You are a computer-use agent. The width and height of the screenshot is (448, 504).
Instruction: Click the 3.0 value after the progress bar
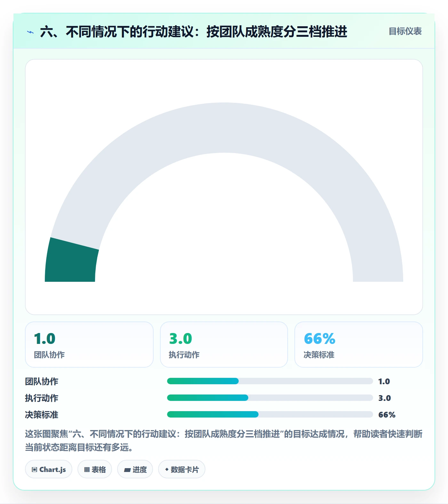click(385, 398)
